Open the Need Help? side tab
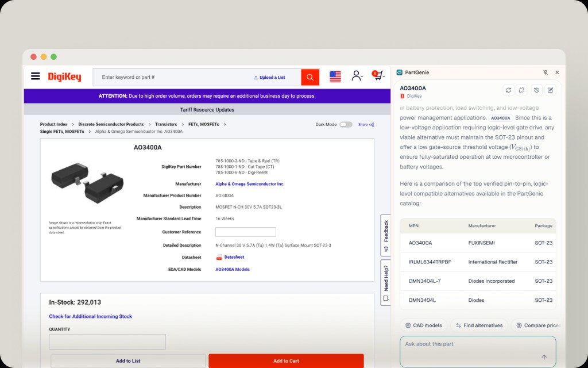This screenshot has height=368, width=588. (x=385, y=282)
